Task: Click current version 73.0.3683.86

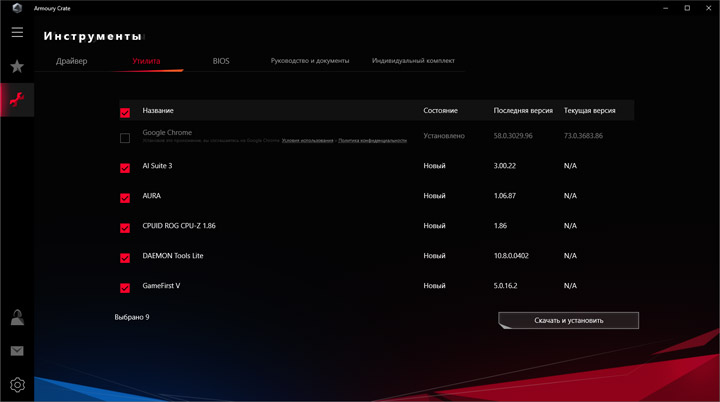Action: (x=583, y=136)
